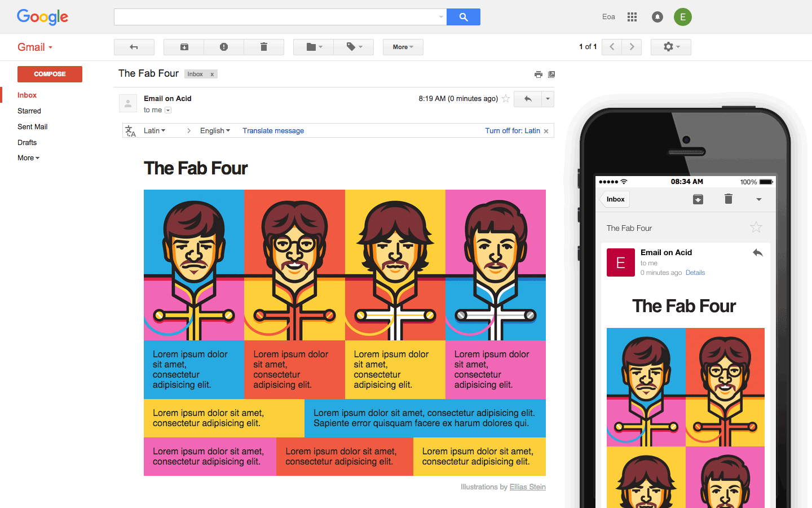Open the Sent Mail folder
Image resolution: width=812 pixels, height=508 pixels.
point(33,127)
